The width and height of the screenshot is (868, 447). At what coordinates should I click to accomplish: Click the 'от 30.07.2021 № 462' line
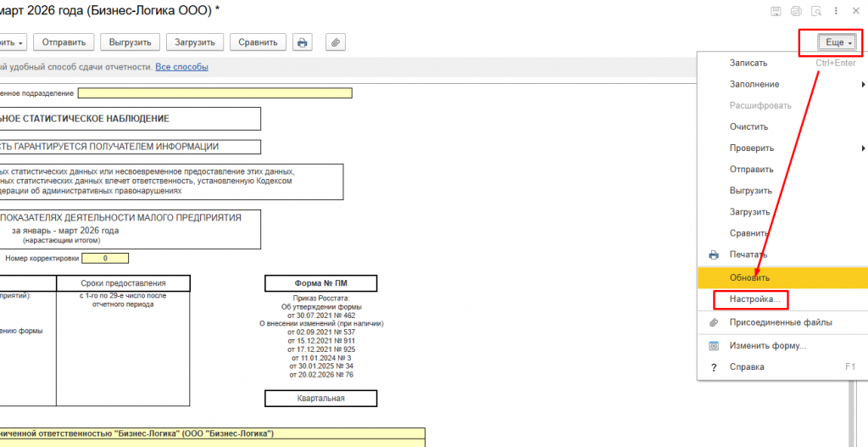[321, 316]
